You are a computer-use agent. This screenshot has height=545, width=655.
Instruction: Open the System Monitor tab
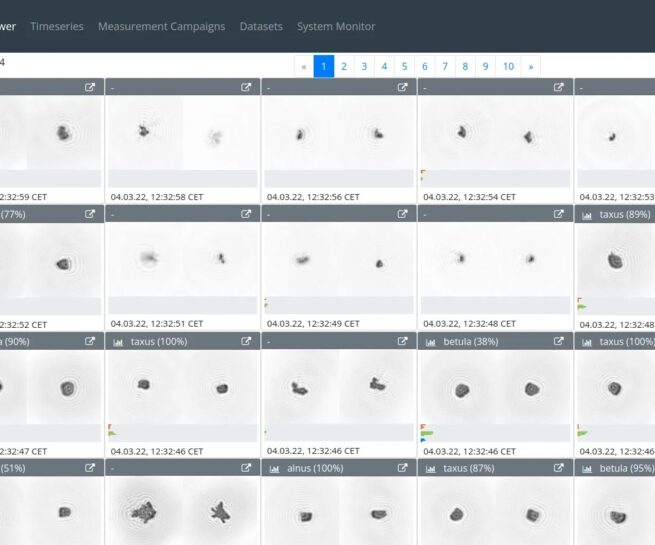pos(336,26)
